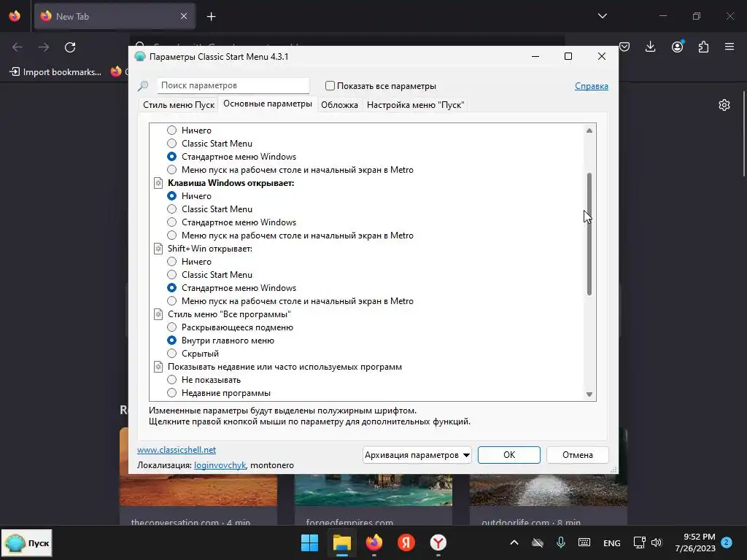Open Yandex red square icon on taskbar
The width and height of the screenshot is (747, 560).
point(406,542)
